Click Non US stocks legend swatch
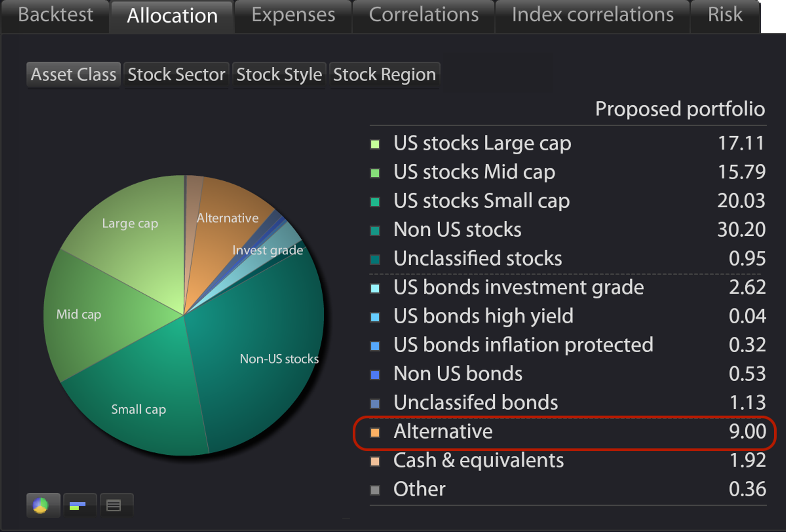The image size is (786, 532). (375, 231)
